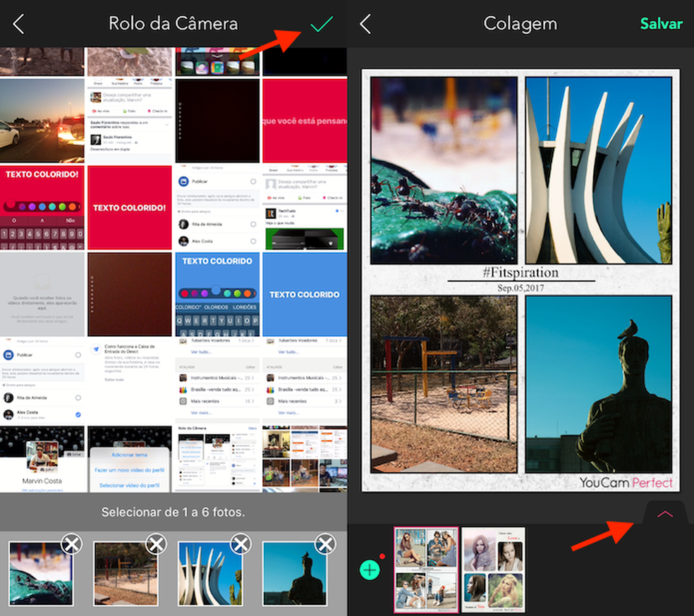
Task: Remove the ants photo using its X icon
Action: pyautogui.click(x=71, y=544)
